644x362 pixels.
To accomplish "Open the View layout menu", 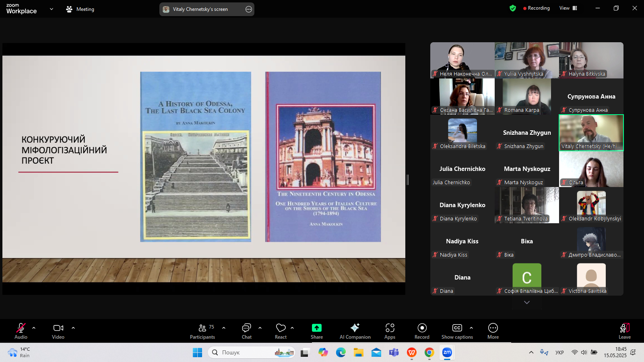I will click(x=568, y=8).
